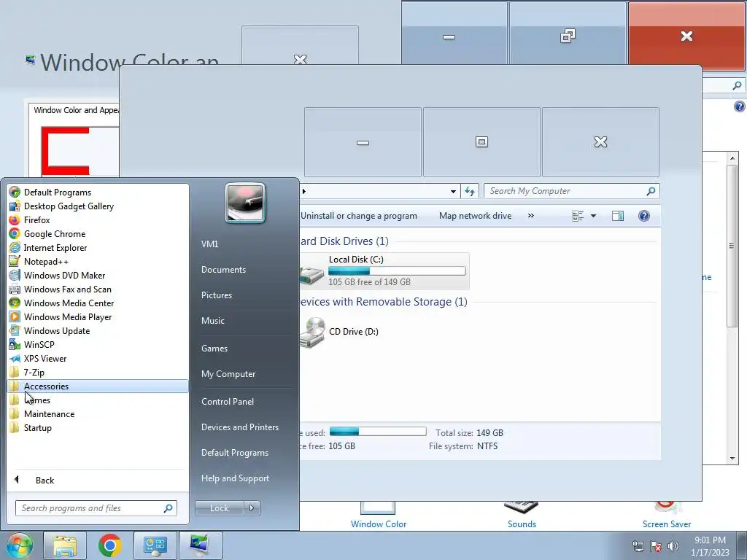
Task: Select Local Disk (C:)
Action: tap(384, 271)
